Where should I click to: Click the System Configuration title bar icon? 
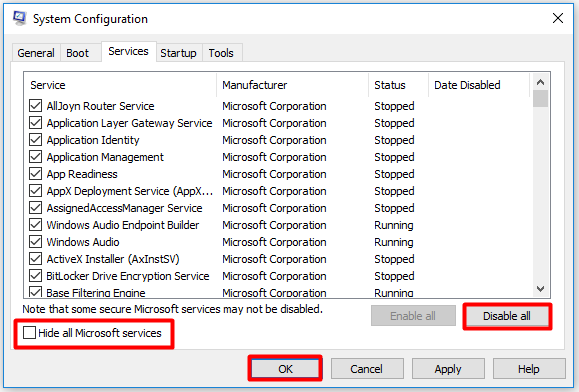click(20, 18)
